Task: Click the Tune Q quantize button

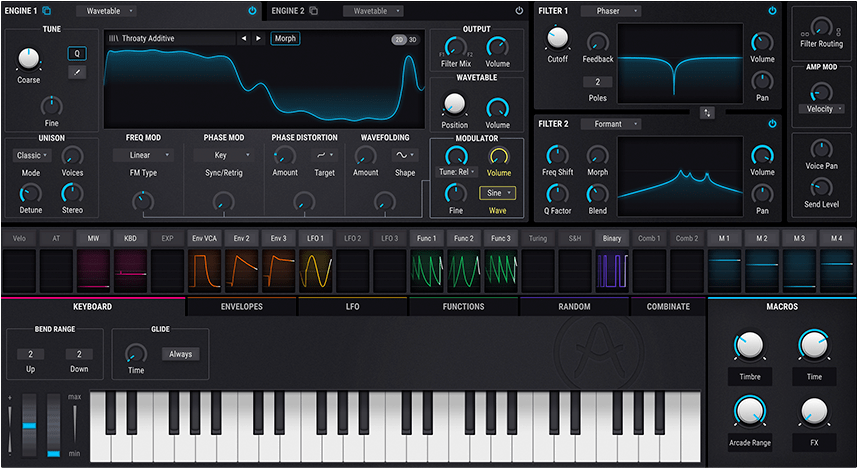Action: click(77, 53)
